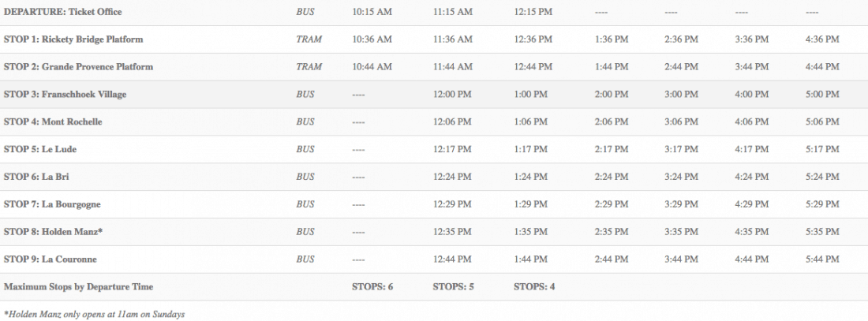
Task: Click STOP 8: Holden Manz* label
Action: pos(53,232)
